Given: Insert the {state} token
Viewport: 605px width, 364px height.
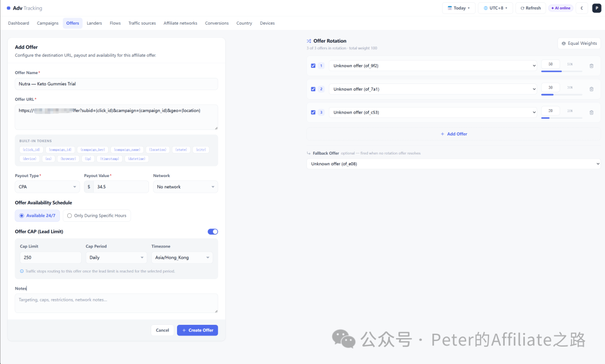Looking at the screenshot, I should (x=181, y=150).
